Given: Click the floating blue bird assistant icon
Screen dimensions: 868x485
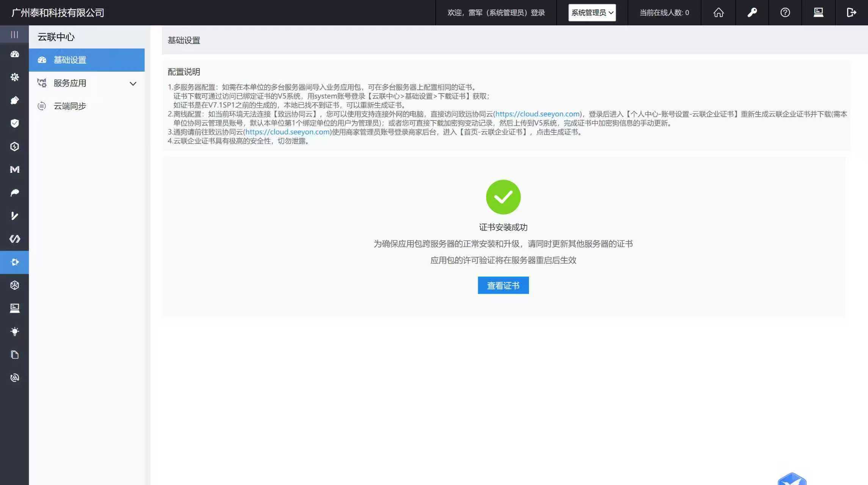Looking at the screenshot, I should tap(792, 479).
